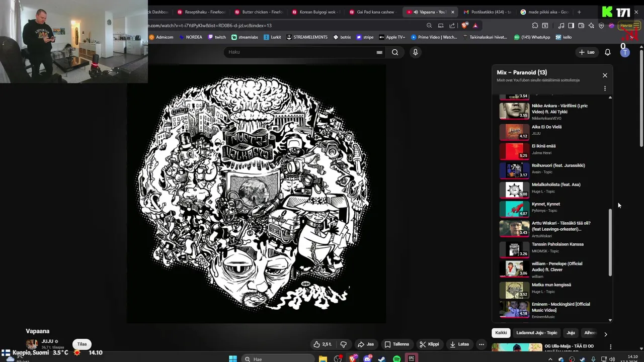This screenshot has width=644, height=362.
Task: Open the twitch bookmark
Action: (x=216, y=37)
